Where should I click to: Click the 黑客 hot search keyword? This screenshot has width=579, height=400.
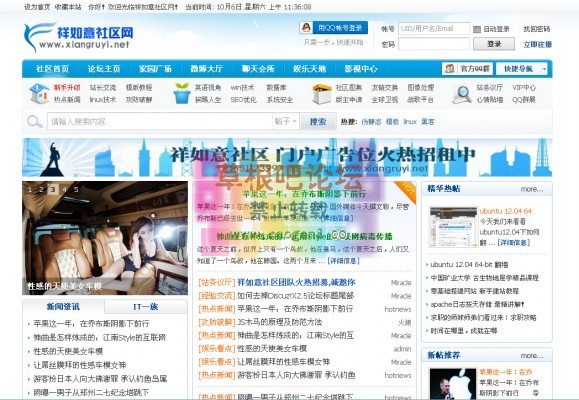[x=428, y=122]
